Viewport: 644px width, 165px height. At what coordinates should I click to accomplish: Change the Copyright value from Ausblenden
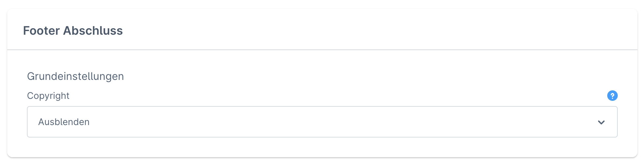tap(322, 122)
